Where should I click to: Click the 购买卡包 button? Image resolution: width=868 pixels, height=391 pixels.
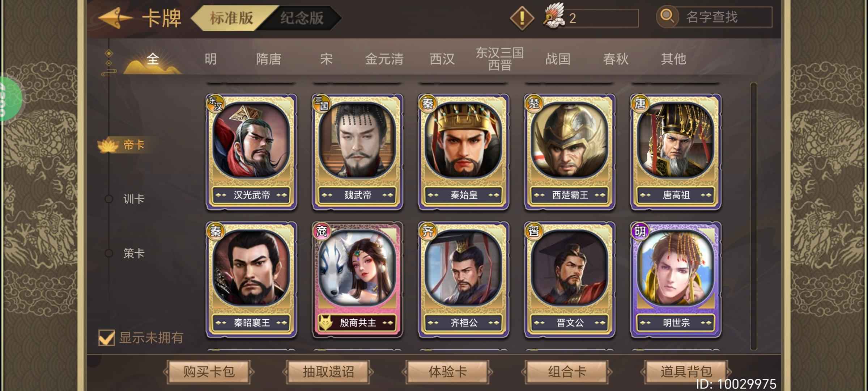click(x=209, y=372)
